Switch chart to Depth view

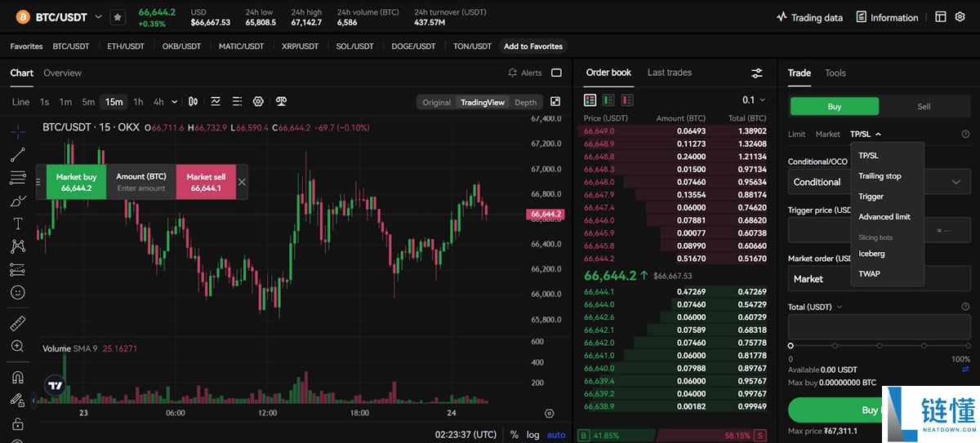(526, 102)
